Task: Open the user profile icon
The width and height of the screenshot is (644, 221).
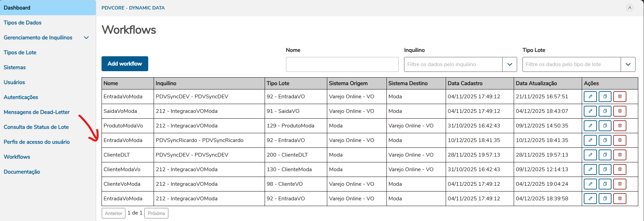Action: [x=629, y=8]
